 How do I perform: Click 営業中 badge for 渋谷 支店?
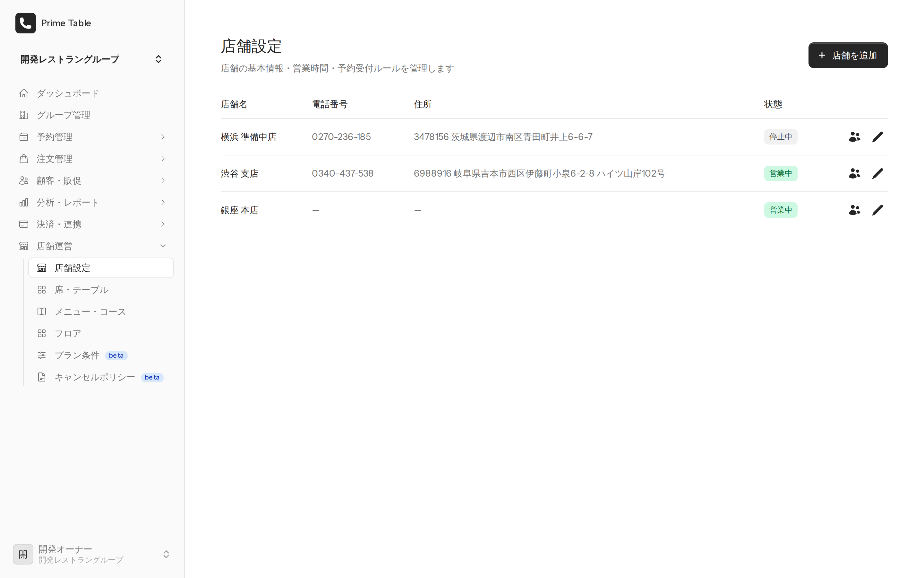[781, 173]
